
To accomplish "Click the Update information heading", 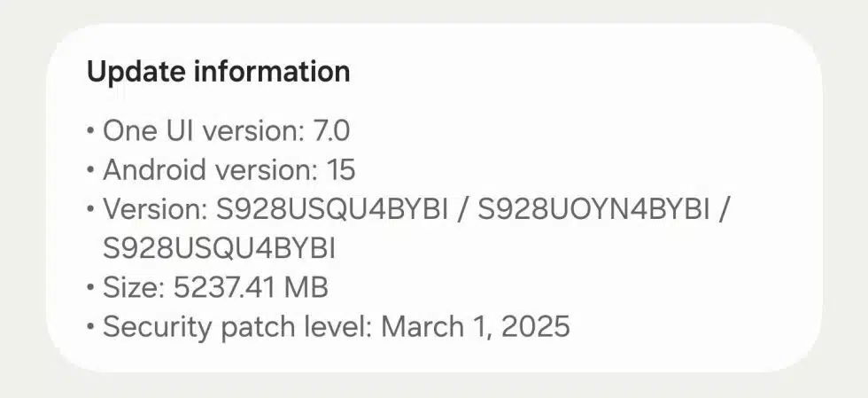I will pyautogui.click(x=218, y=72).
